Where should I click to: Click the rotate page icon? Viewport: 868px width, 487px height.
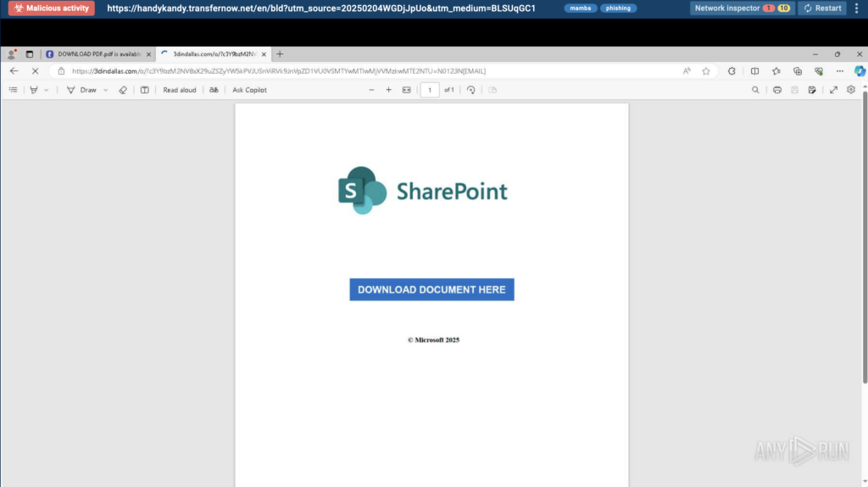coord(471,90)
